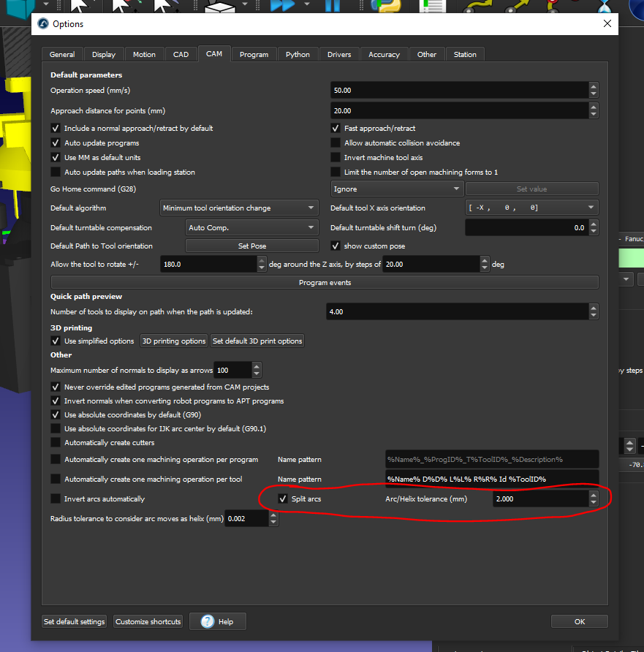Increase Operation speed with the up arrow

pyautogui.click(x=593, y=86)
